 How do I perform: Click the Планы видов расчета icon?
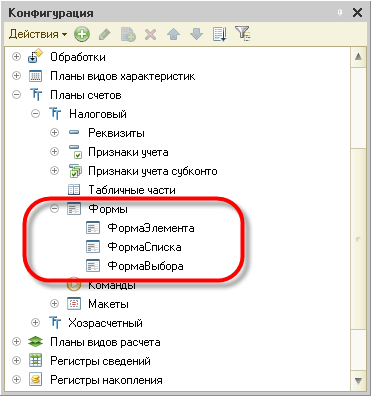point(35,342)
